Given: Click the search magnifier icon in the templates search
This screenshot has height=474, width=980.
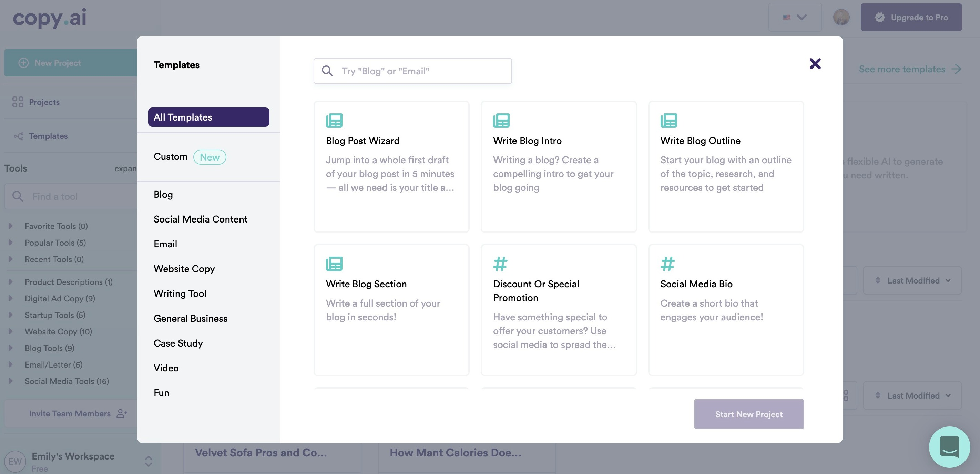Looking at the screenshot, I should (x=327, y=71).
